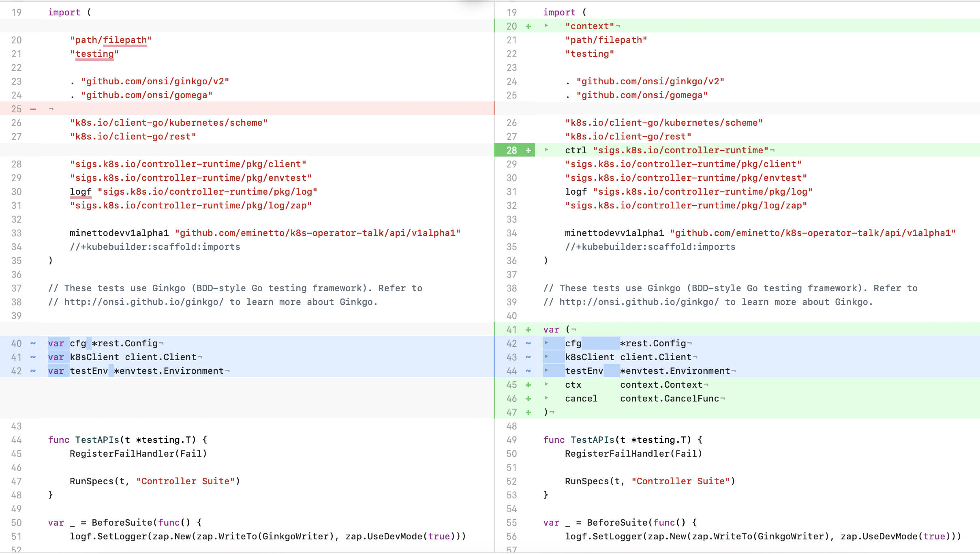Click right pane line number 28

pos(512,150)
